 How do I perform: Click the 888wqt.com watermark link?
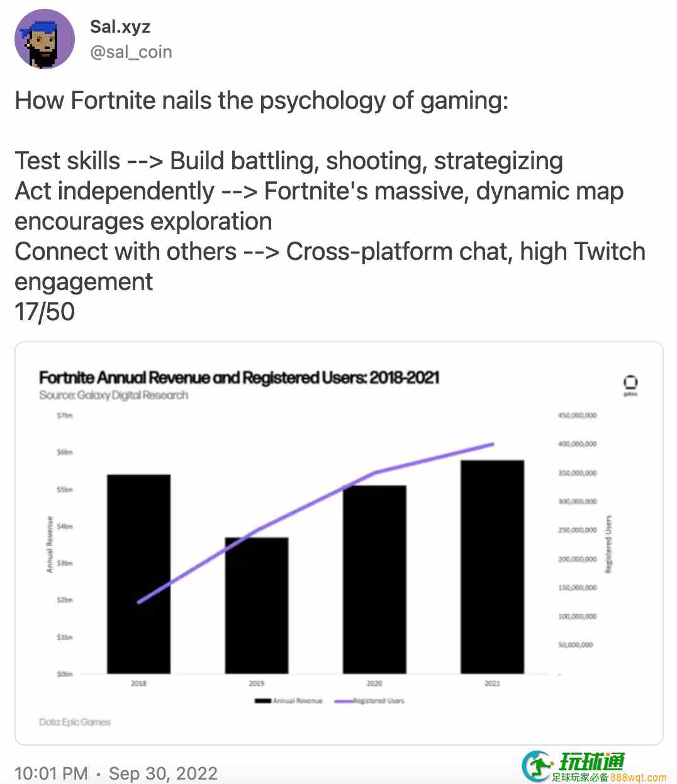click(638, 778)
